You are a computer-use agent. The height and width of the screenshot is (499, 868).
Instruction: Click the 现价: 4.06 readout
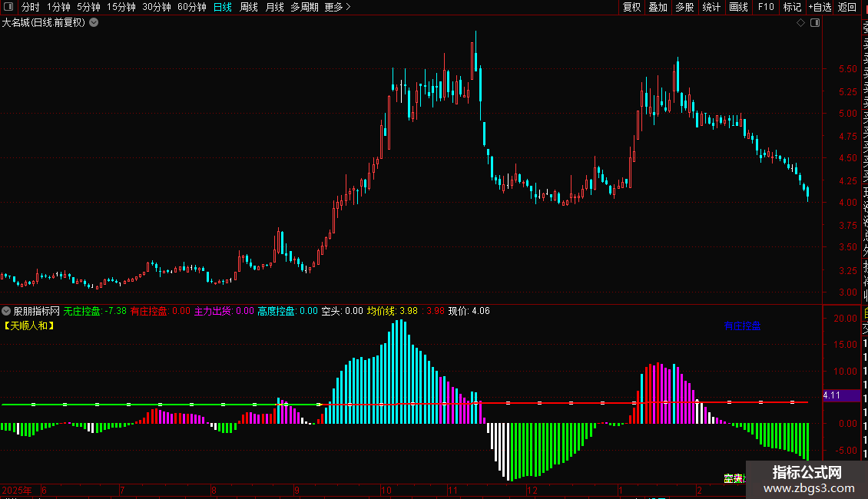point(469,311)
